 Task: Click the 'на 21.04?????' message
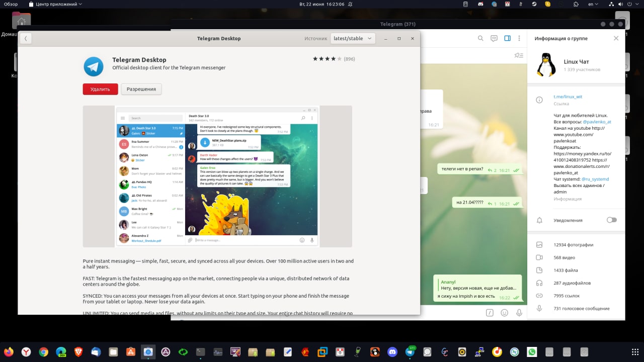pyautogui.click(x=487, y=203)
